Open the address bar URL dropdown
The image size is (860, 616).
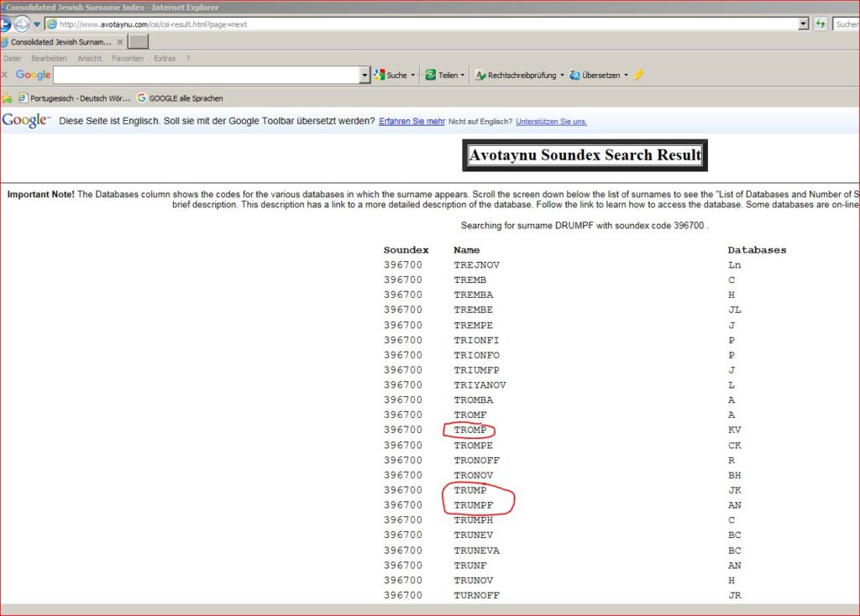tap(804, 24)
